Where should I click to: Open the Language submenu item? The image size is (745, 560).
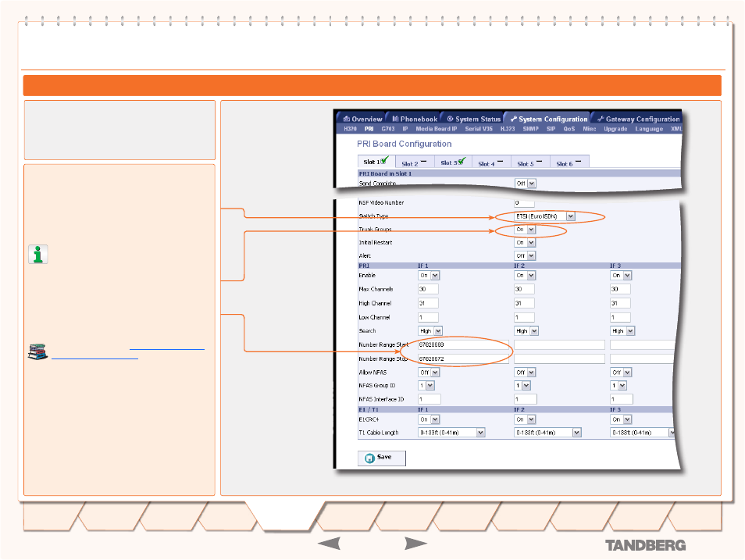(649, 129)
